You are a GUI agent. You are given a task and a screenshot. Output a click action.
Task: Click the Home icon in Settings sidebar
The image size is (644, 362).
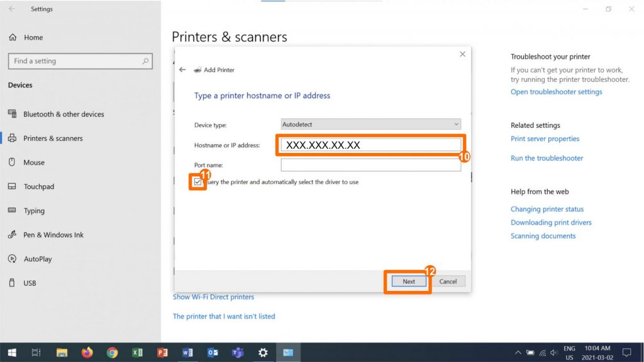pyautogui.click(x=13, y=38)
